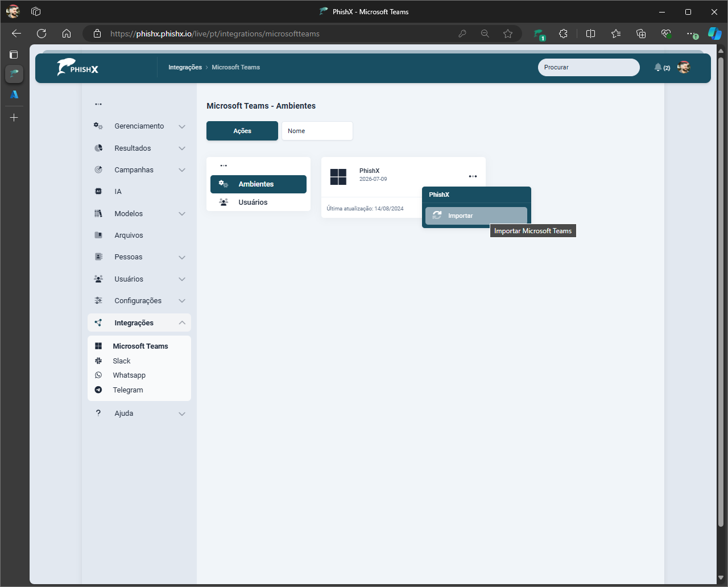Select the Usuários tab under Ambientes

tap(258, 202)
